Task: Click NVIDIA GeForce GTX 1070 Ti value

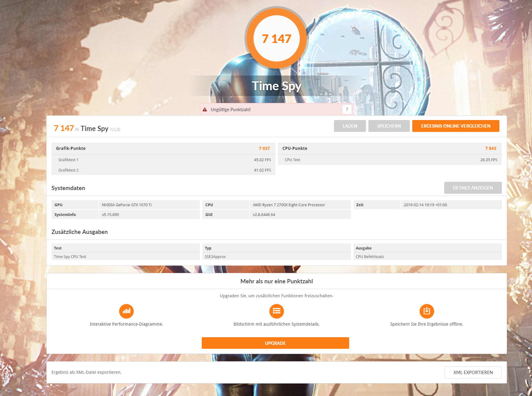Action: [127, 205]
